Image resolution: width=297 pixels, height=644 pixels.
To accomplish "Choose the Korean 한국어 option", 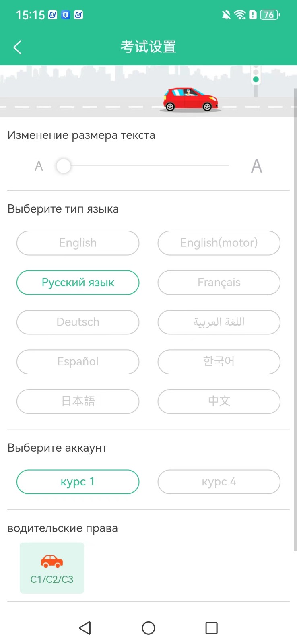I will click(x=219, y=361).
